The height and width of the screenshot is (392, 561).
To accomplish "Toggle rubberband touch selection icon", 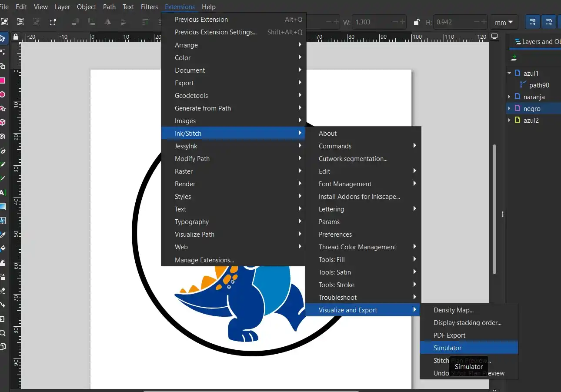I will (53, 22).
